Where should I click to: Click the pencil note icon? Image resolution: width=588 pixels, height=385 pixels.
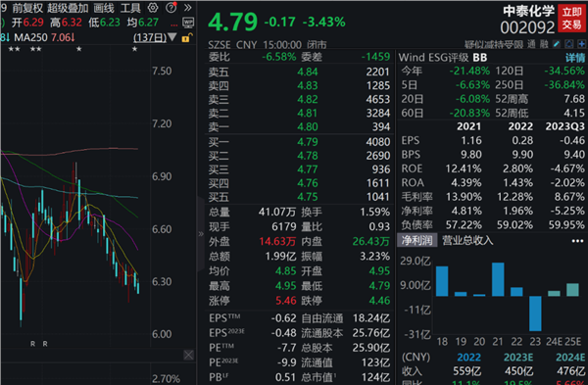point(557,44)
